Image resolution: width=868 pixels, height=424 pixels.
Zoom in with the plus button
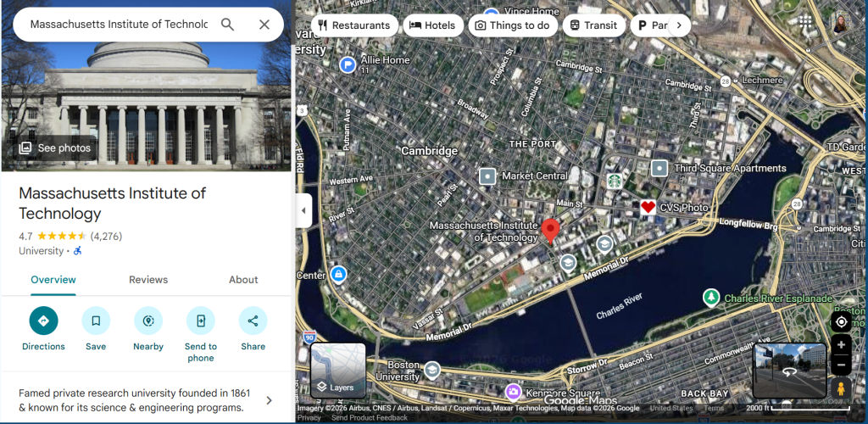click(842, 345)
